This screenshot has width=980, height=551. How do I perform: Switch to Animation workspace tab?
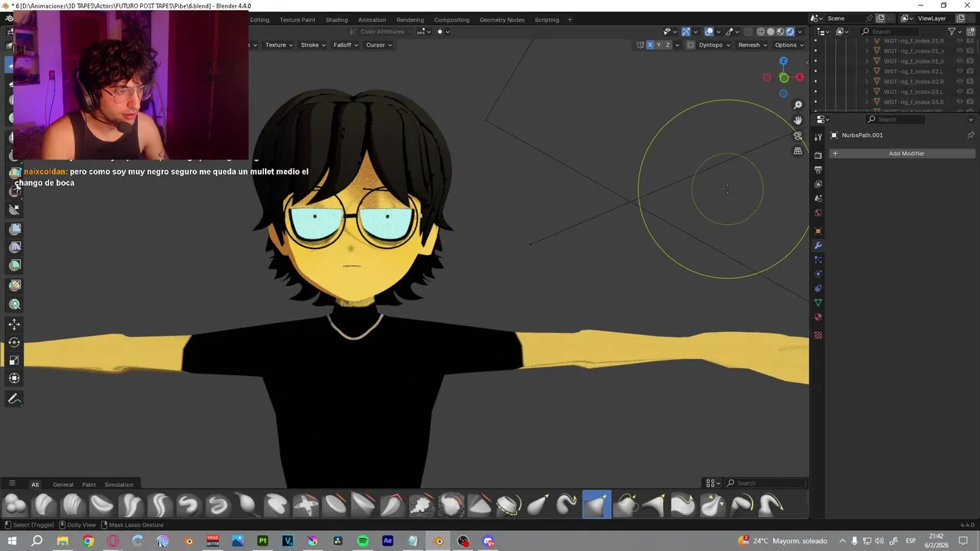click(372, 20)
